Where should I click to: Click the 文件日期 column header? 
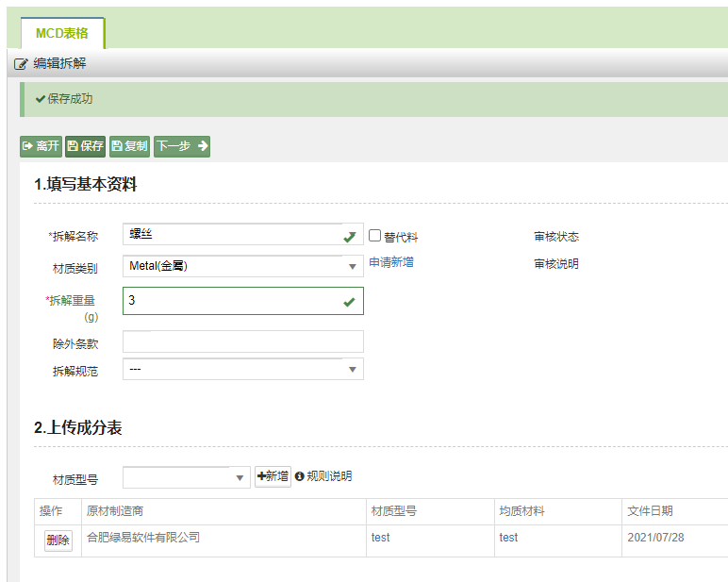click(650, 511)
